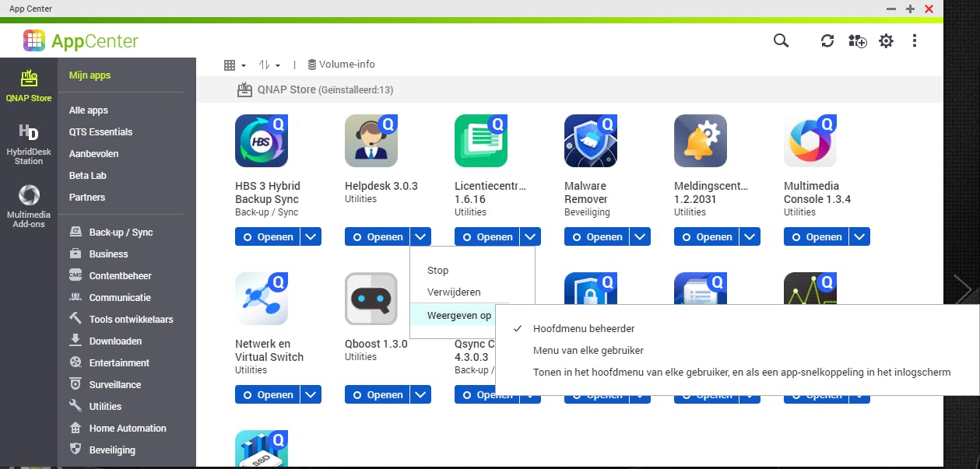This screenshot has width=980, height=469.
Task: Select Multimedia Add-ons in the left rail
Action: [x=29, y=207]
